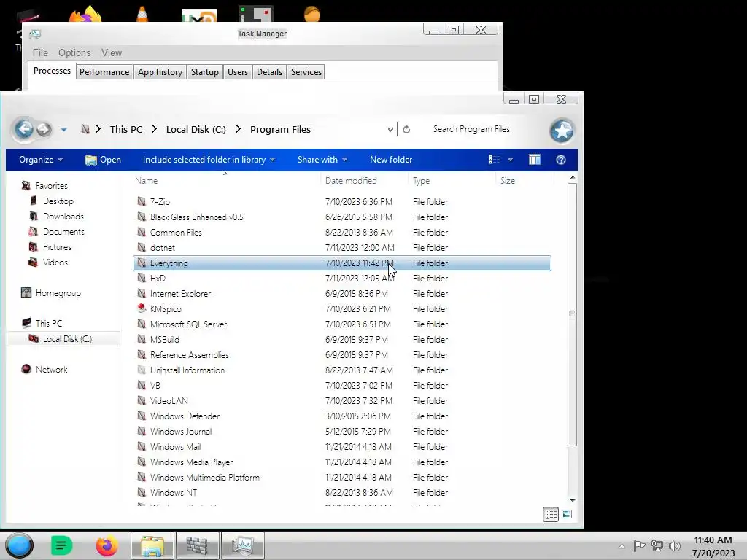
Task: Sort by Size column header
Action: tap(508, 181)
